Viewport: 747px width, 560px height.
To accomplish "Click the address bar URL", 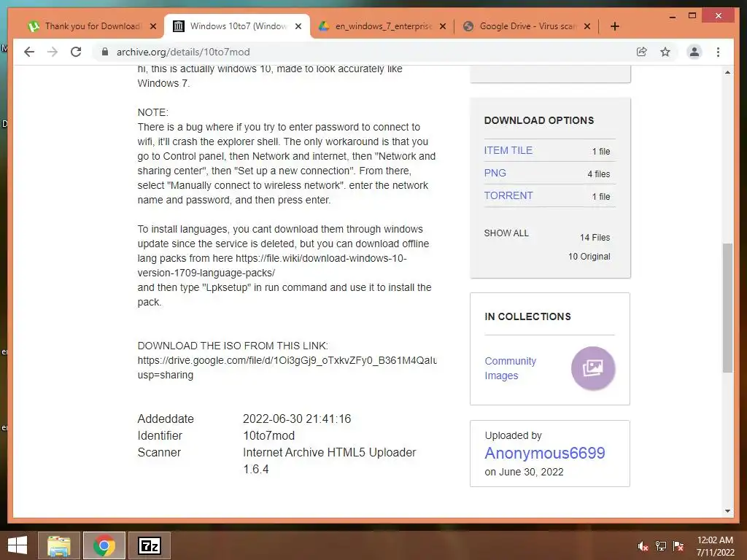I will pyautogui.click(x=183, y=52).
